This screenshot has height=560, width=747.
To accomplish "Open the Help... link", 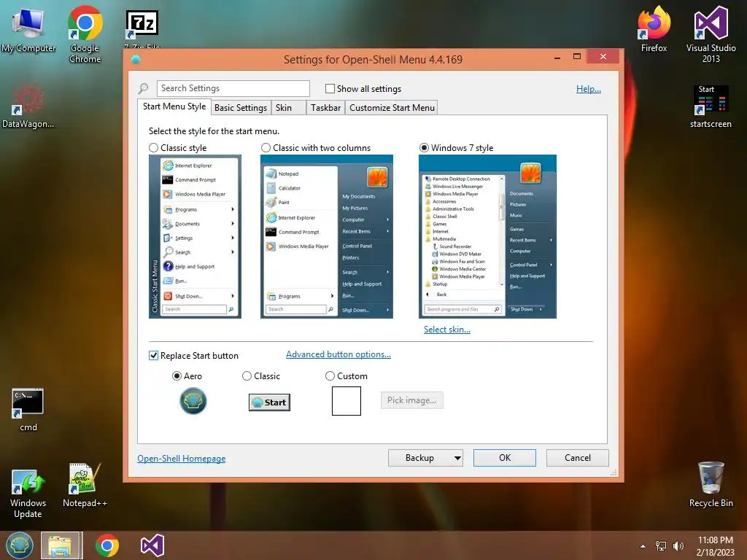I will click(x=589, y=88).
